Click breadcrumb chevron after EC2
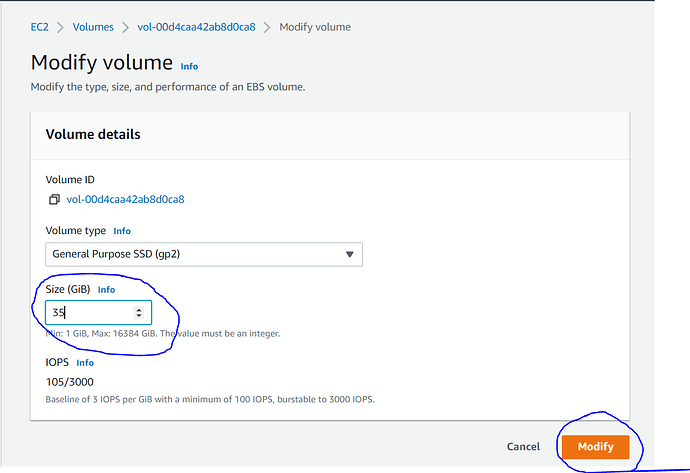Screen dimensions: 690x473 pos(60,27)
